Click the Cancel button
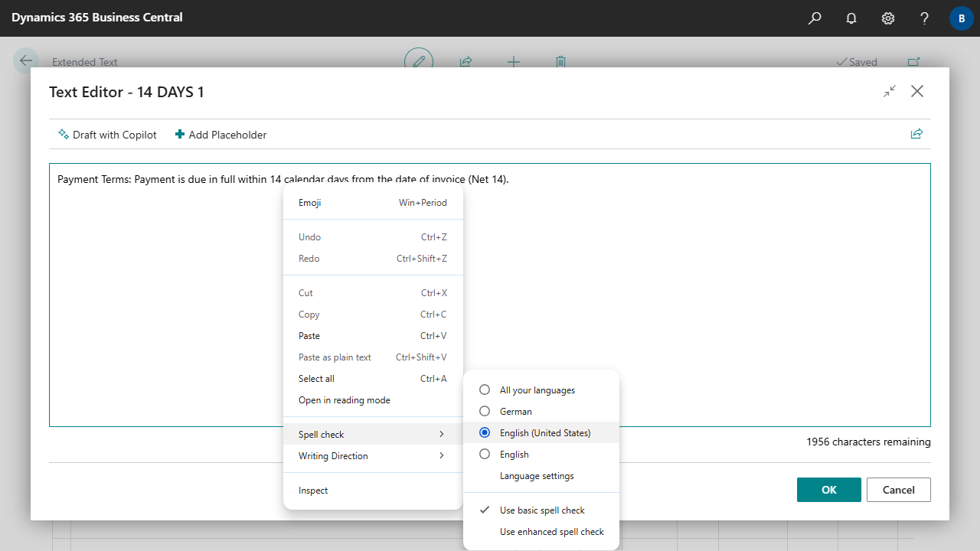 click(899, 490)
